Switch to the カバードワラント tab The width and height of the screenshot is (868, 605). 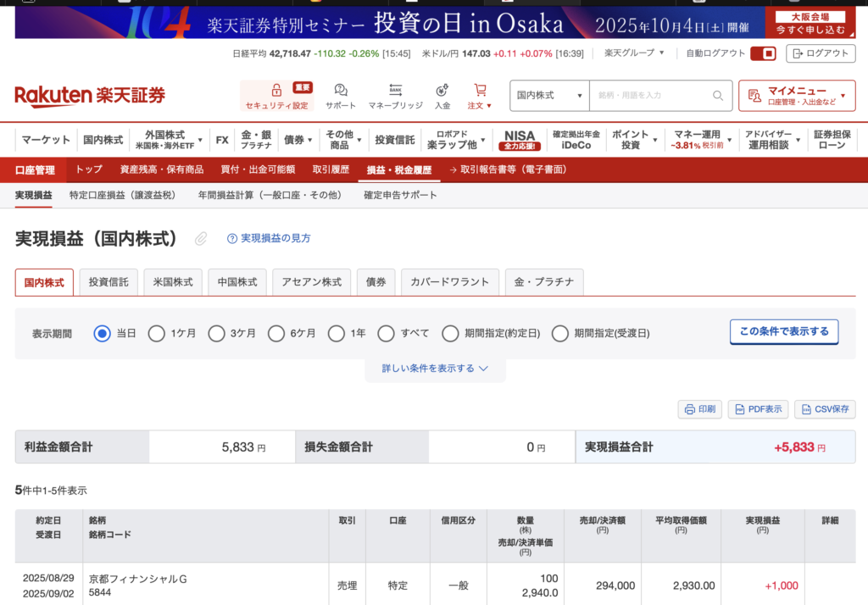coord(449,282)
